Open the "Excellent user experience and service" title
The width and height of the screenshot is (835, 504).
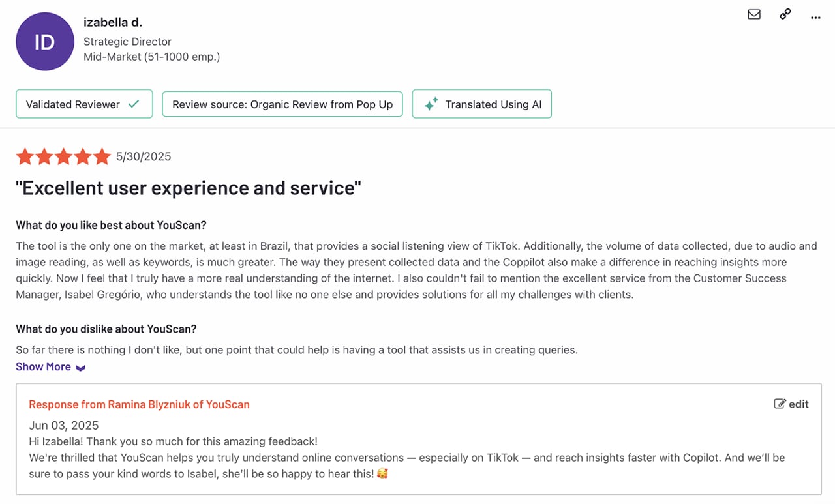pyautogui.click(x=188, y=188)
